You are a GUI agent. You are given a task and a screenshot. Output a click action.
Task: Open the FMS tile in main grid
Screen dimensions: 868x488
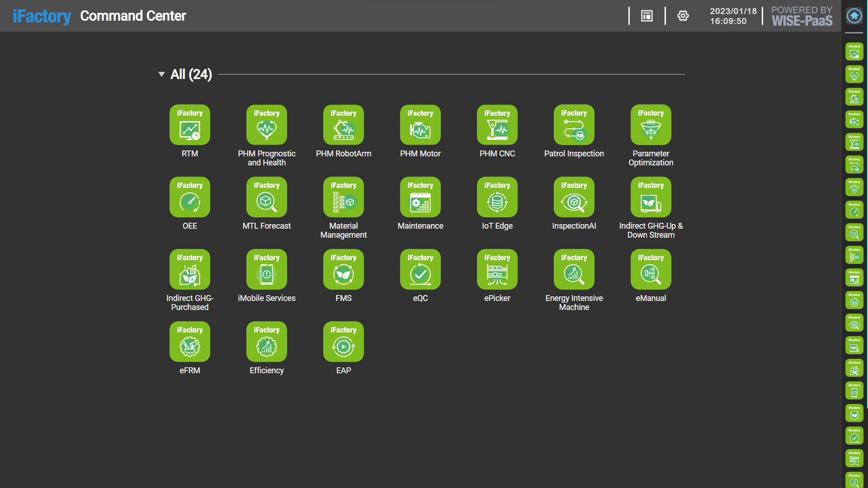click(x=344, y=269)
